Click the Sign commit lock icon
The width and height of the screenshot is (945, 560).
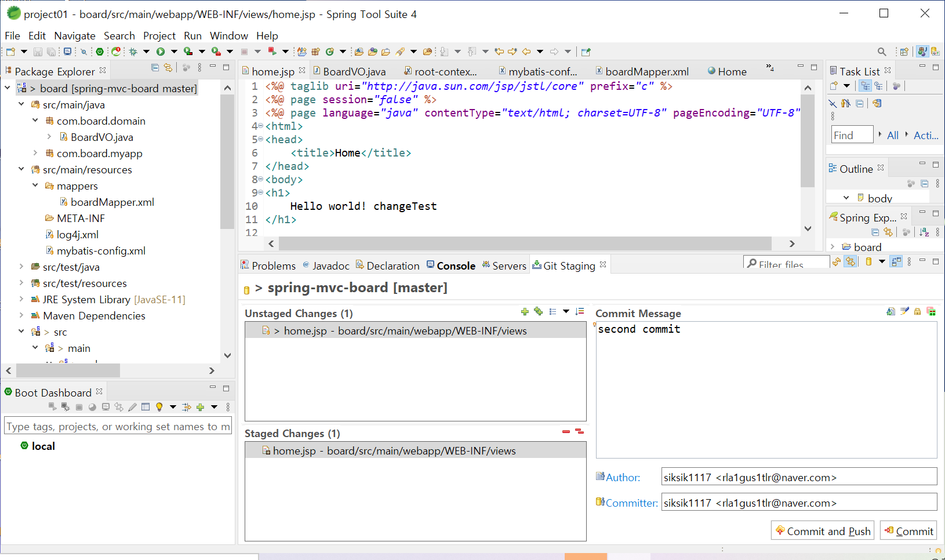pyautogui.click(x=918, y=312)
